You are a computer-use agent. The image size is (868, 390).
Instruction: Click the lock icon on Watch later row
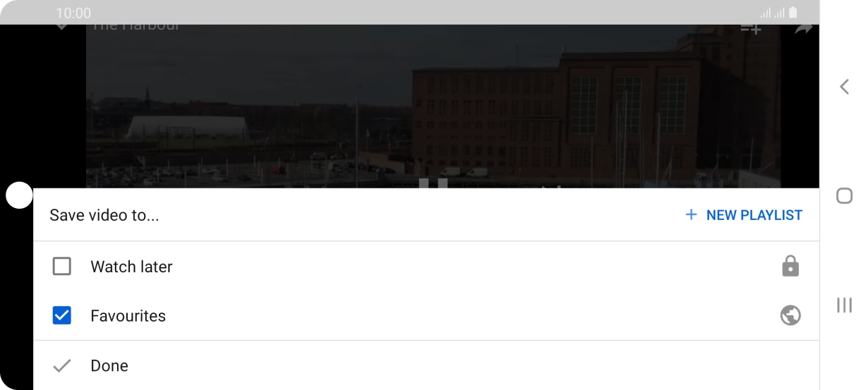(790, 266)
